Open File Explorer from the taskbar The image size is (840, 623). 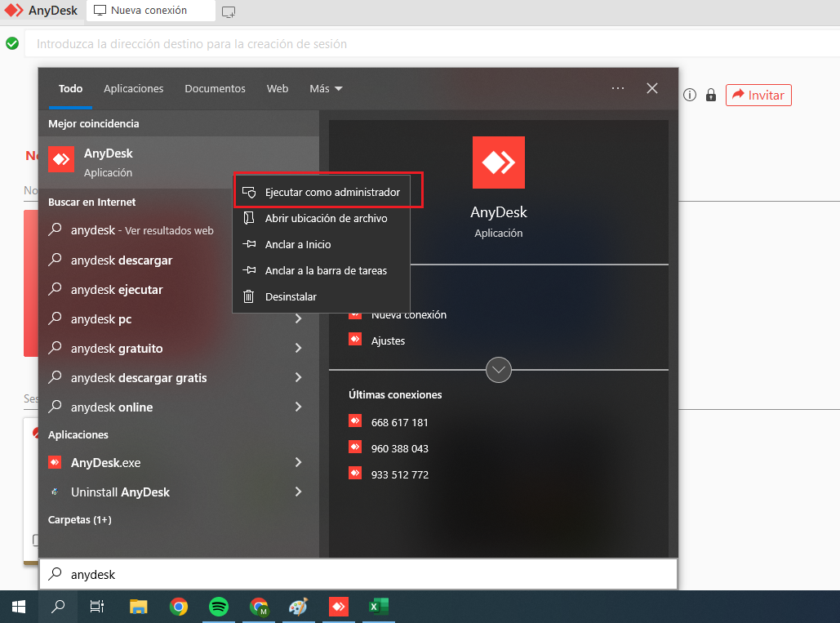pyautogui.click(x=139, y=607)
